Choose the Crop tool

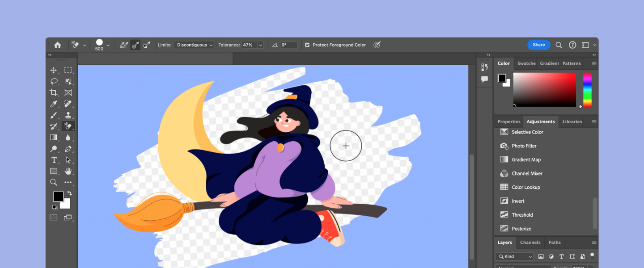54,92
